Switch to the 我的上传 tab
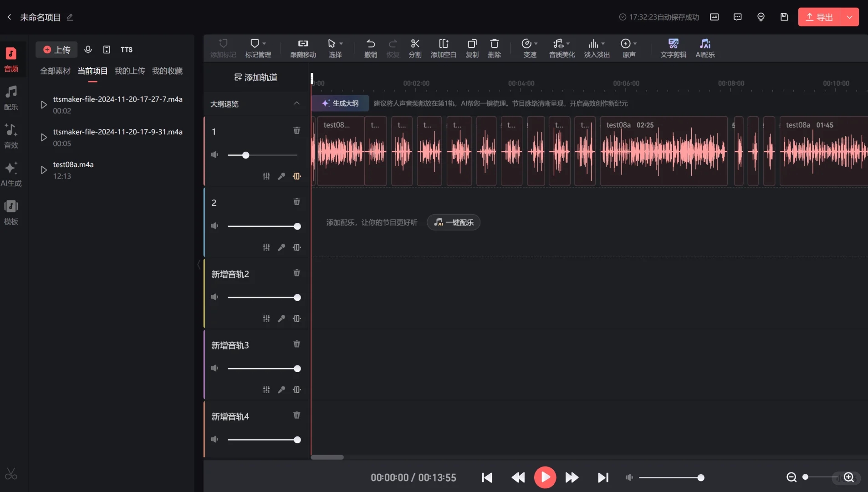 (130, 71)
